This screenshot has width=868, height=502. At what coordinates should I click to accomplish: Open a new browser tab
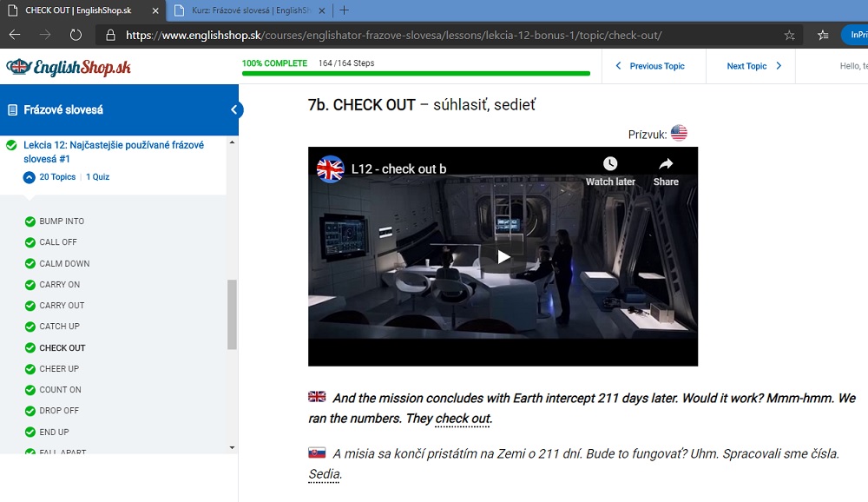pos(345,10)
